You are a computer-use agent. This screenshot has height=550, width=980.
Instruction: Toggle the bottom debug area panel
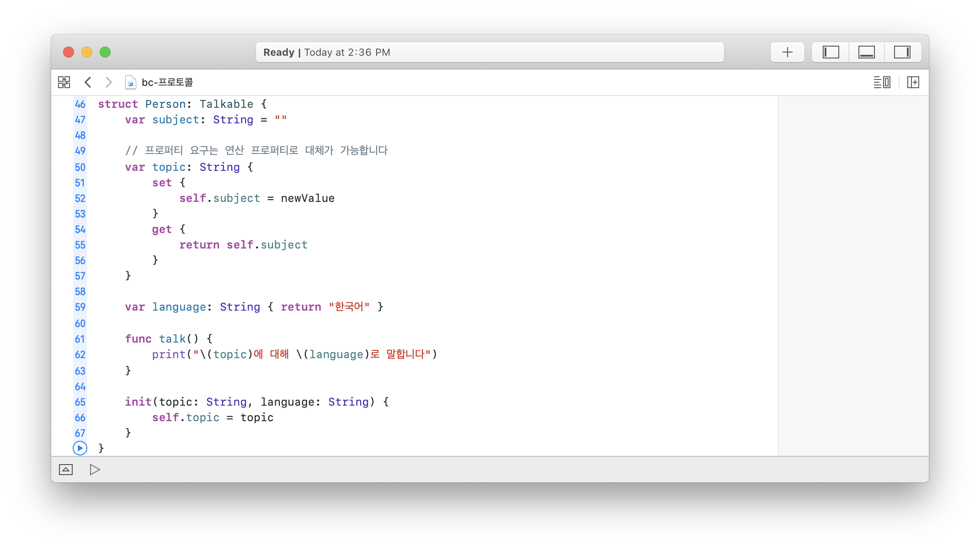pyautogui.click(x=866, y=52)
